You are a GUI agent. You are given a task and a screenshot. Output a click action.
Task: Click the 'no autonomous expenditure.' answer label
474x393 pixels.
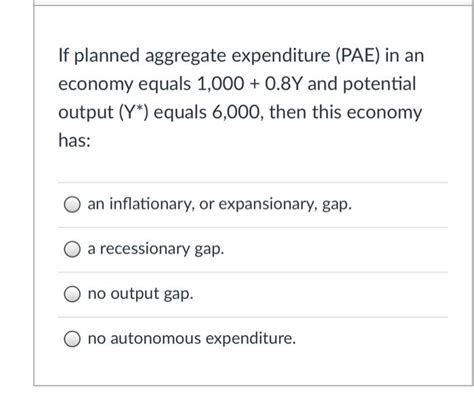(x=192, y=338)
